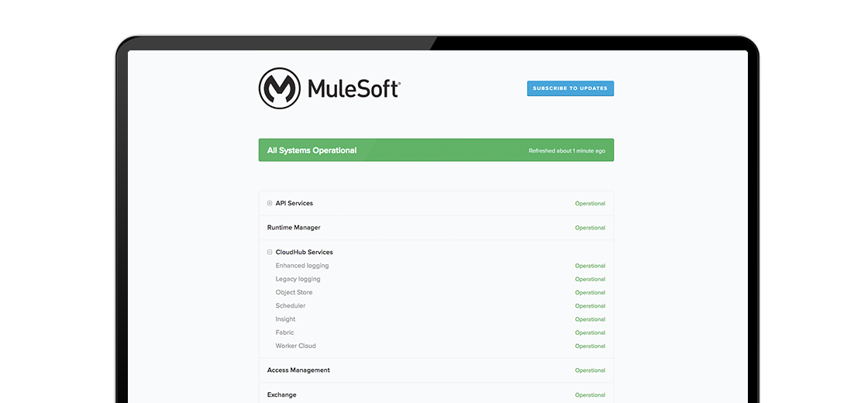Click Operational status for Legacy logging

tap(590, 279)
